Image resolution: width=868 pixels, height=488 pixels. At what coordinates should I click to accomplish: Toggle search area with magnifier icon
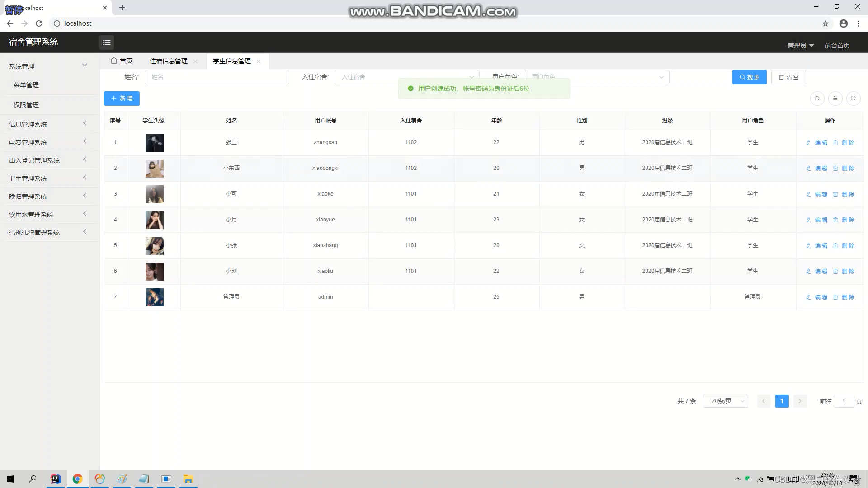[853, 99]
